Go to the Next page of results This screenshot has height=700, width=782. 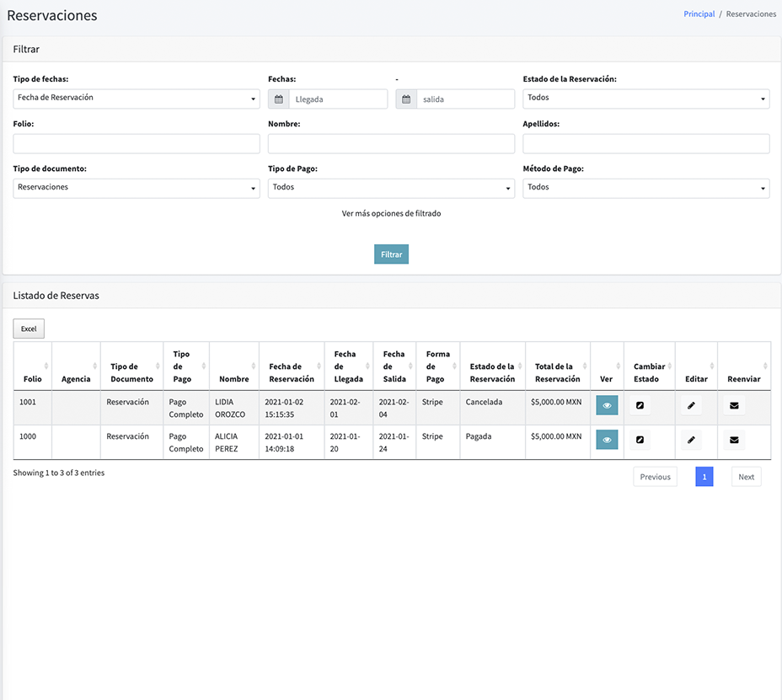point(746,477)
